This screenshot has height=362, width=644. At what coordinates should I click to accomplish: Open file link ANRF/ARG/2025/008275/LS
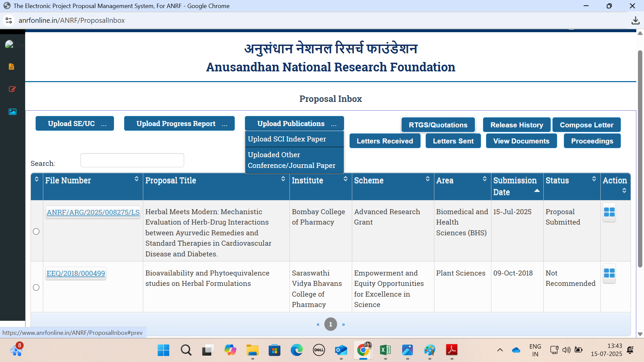(x=93, y=213)
